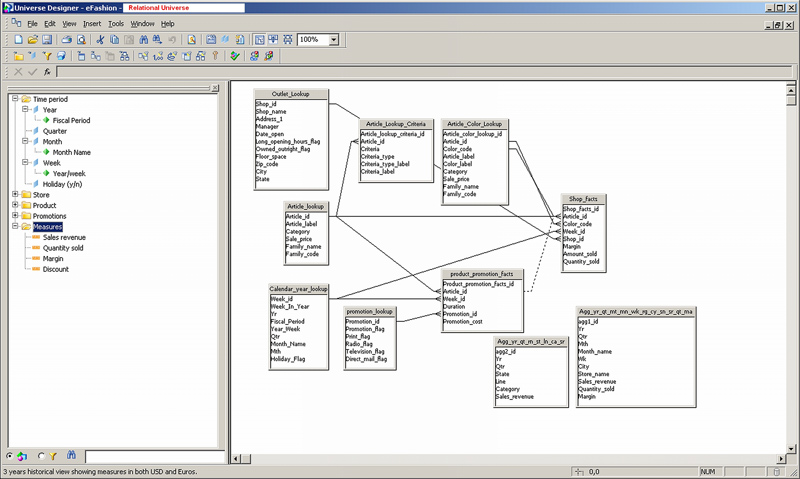
Task: Collapse the Week object node
Action: pyautogui.click(x=25, y=162)
